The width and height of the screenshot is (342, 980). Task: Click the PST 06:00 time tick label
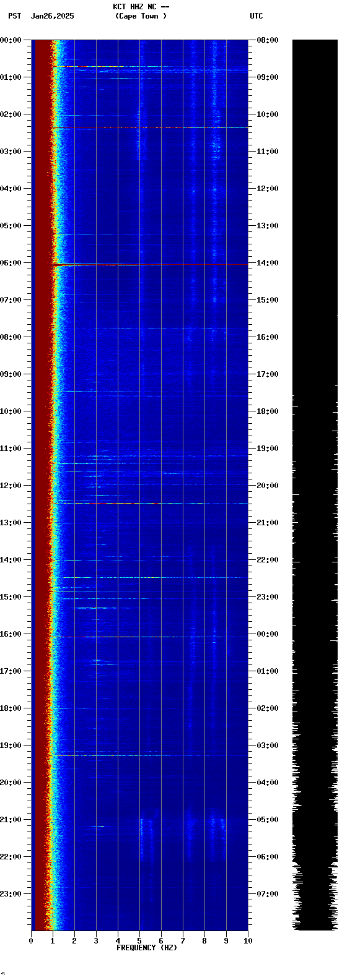(11, 263)
